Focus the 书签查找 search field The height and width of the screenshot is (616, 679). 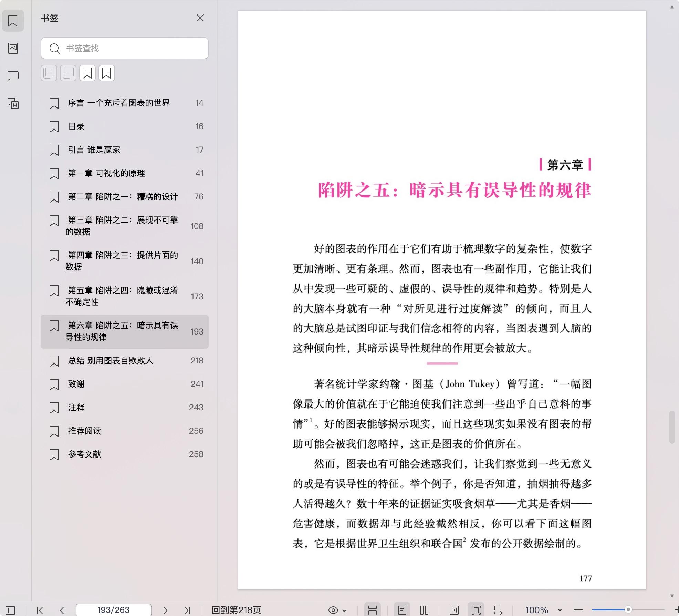(x=125, y=48)
